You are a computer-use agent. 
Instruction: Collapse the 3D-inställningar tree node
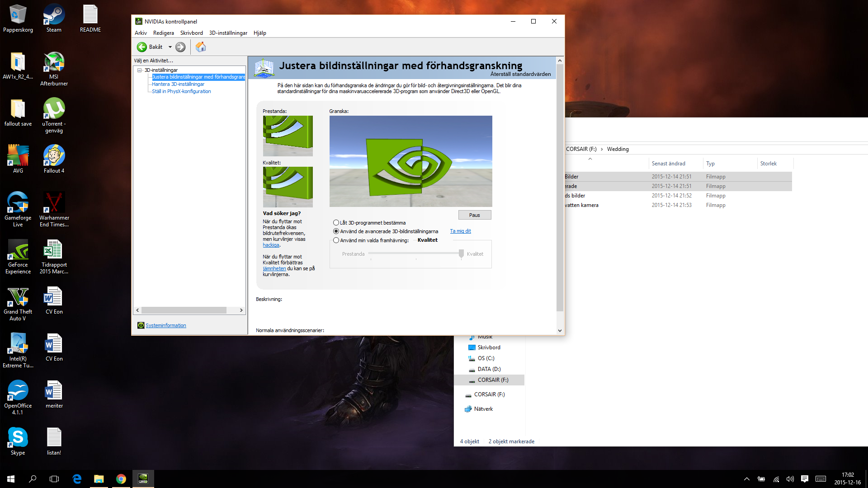pos(140,70)
